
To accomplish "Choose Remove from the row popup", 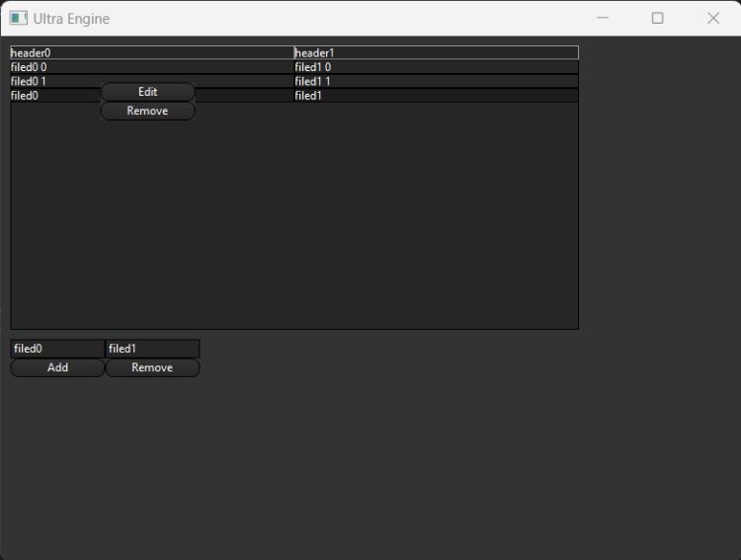I will click(x=148, y=112).
